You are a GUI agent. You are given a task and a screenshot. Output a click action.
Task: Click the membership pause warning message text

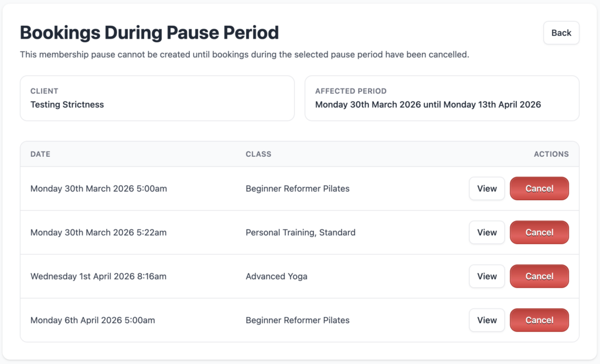coord(244,54)
